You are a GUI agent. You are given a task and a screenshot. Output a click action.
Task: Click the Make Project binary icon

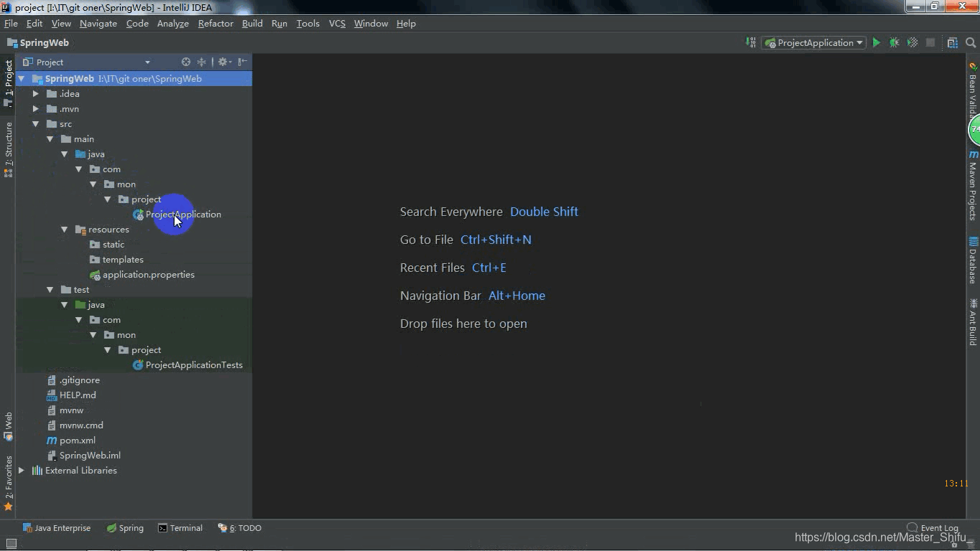(751, 43)
